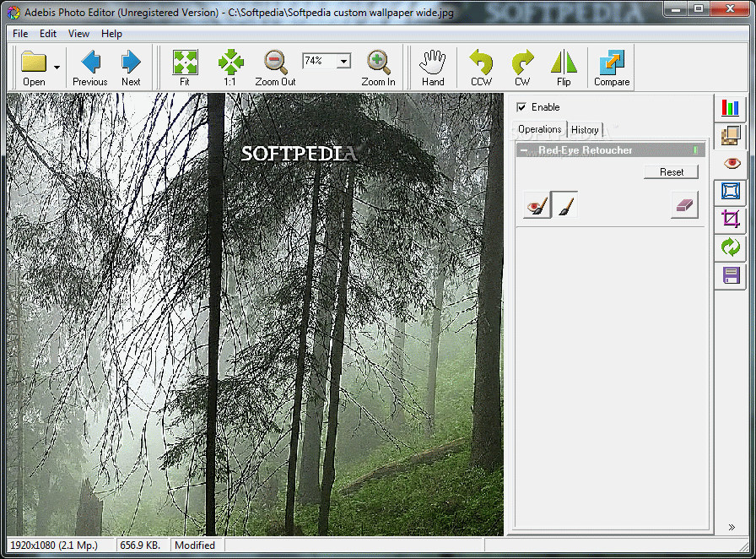Expand the Open button's dropdown arrow
Screen dimensions: 756x559
[x=57, y=68]
